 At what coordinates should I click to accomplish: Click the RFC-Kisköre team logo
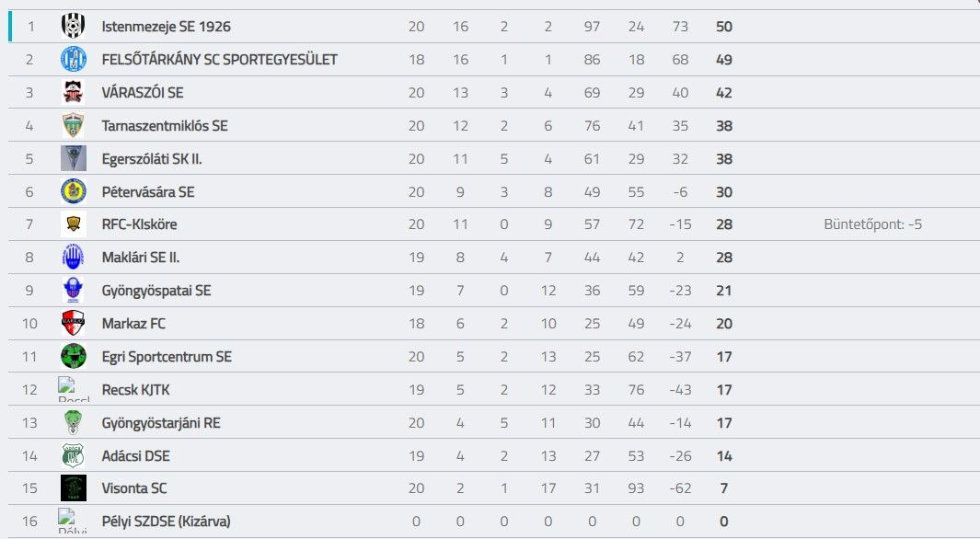point(73,224)
